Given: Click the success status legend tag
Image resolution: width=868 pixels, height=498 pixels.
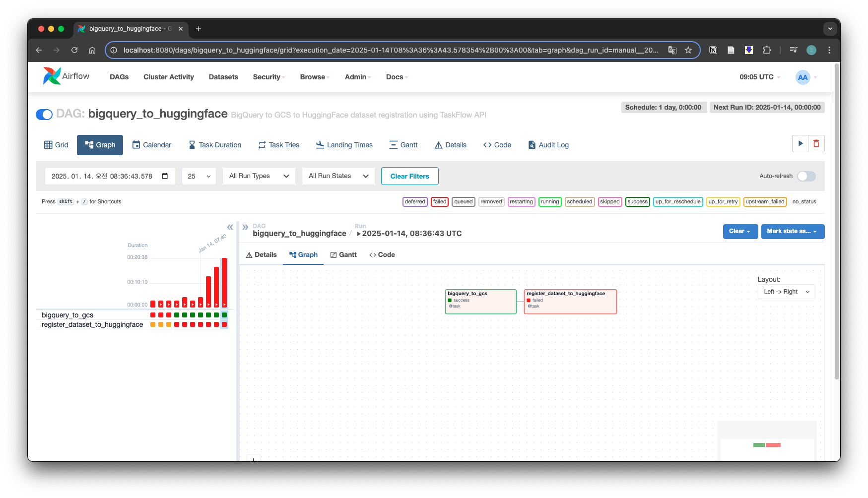Looking at the screenshot, I should click(x=638, y=201).
